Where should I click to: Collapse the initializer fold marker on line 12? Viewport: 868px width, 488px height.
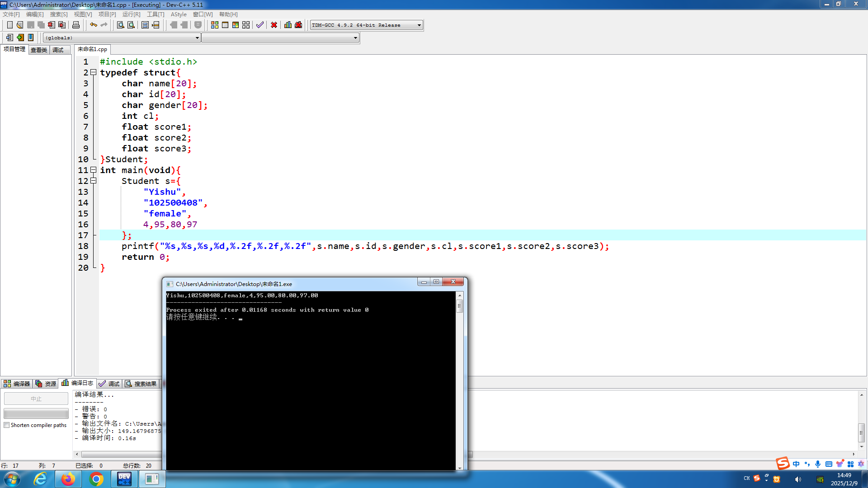[94, 181]
